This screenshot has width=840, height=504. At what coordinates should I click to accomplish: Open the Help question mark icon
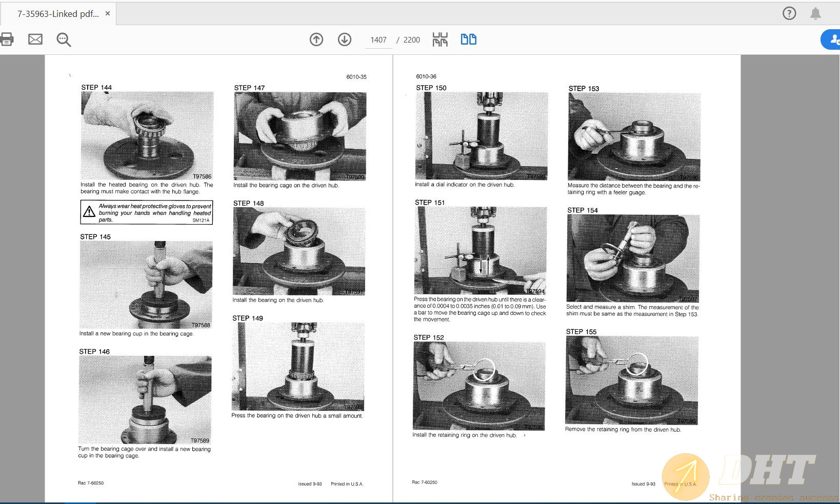[x=789, y=14]
